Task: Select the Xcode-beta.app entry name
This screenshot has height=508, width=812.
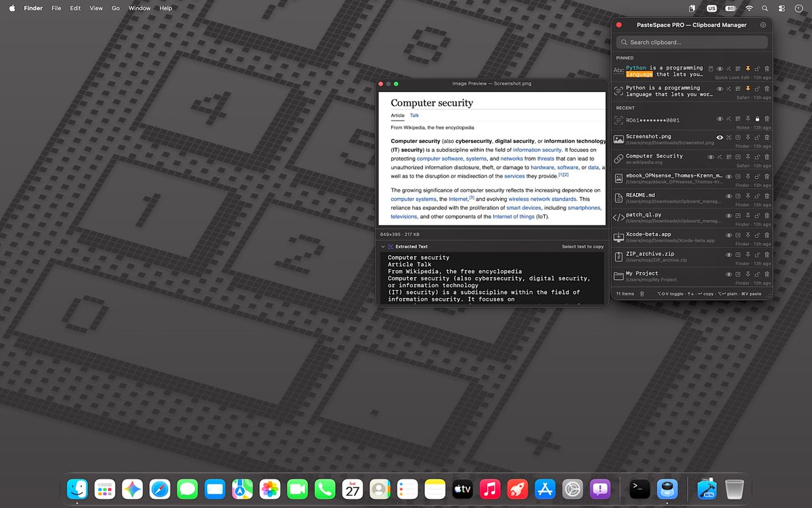Action: click(648, 234)
